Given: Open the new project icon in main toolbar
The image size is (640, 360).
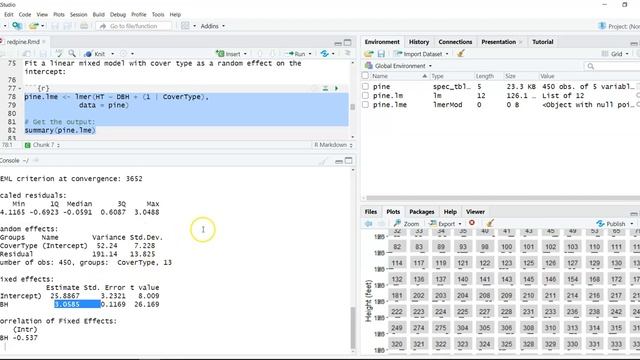Looking at the screenshot, I should pyautogui.click(x=17, y=26).
